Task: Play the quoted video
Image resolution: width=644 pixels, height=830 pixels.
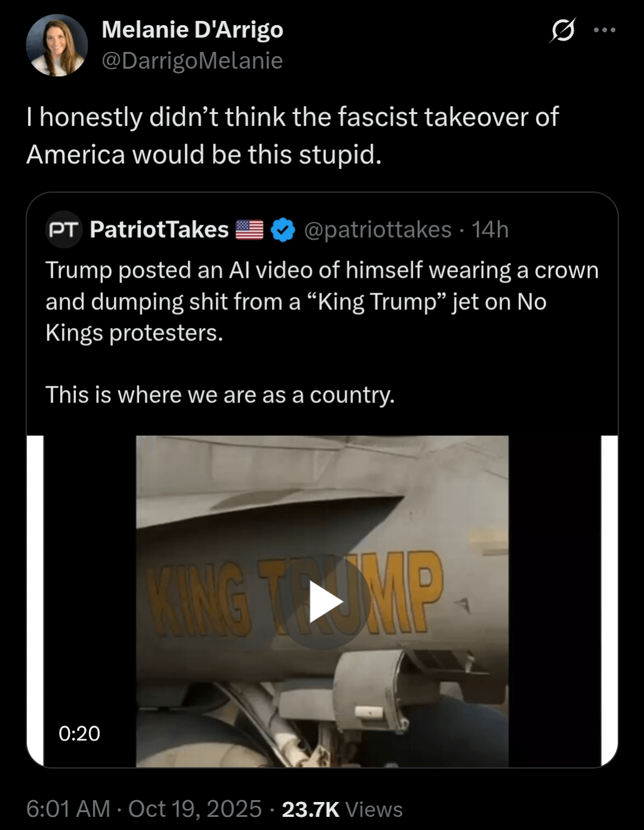Action: pyautogui.click(x=323, y=602)
